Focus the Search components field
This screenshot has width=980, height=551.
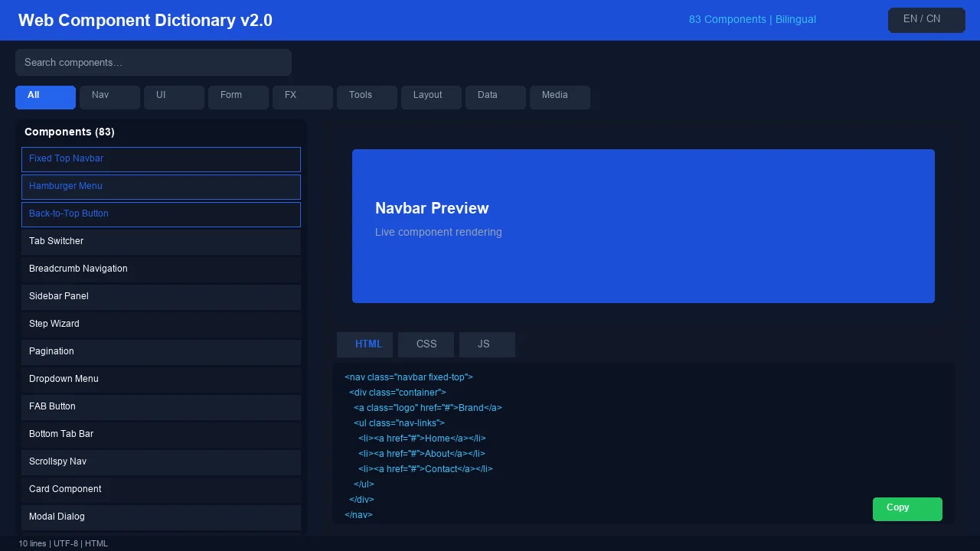153,63
